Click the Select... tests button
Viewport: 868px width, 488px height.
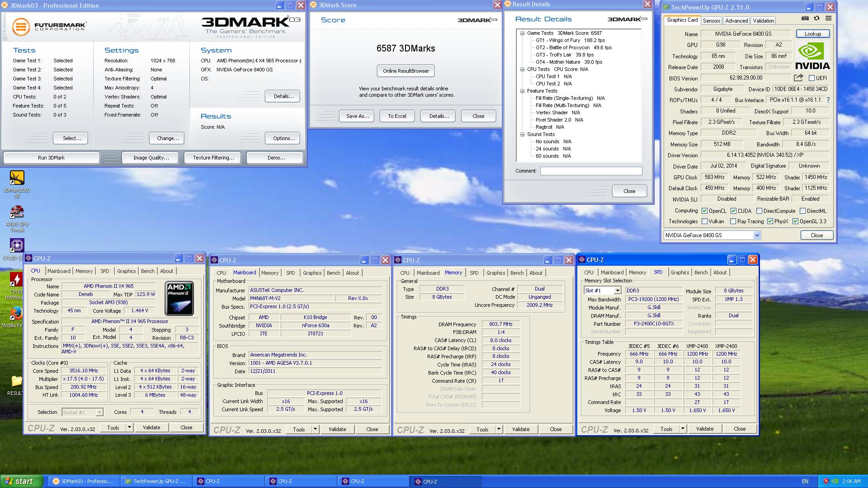[70, 138]
